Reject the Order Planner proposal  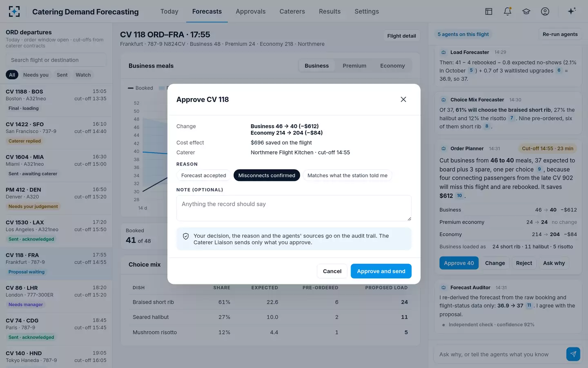[x=524, y=263]
